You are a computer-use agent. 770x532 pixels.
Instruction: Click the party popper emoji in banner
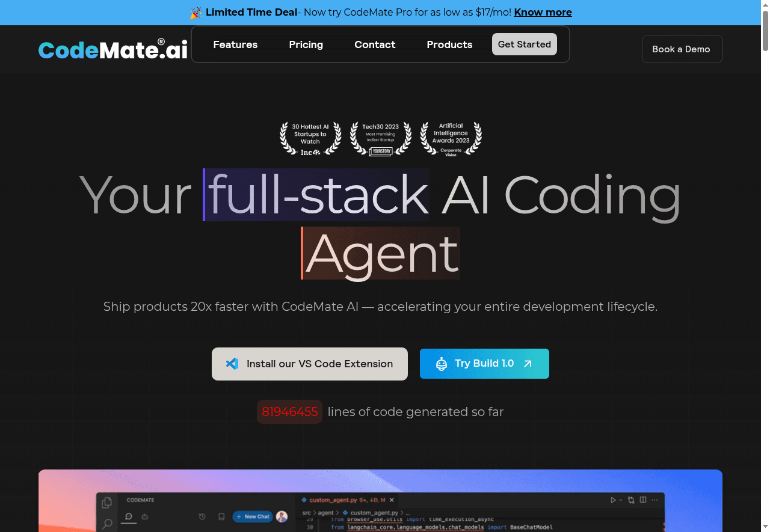196,13
